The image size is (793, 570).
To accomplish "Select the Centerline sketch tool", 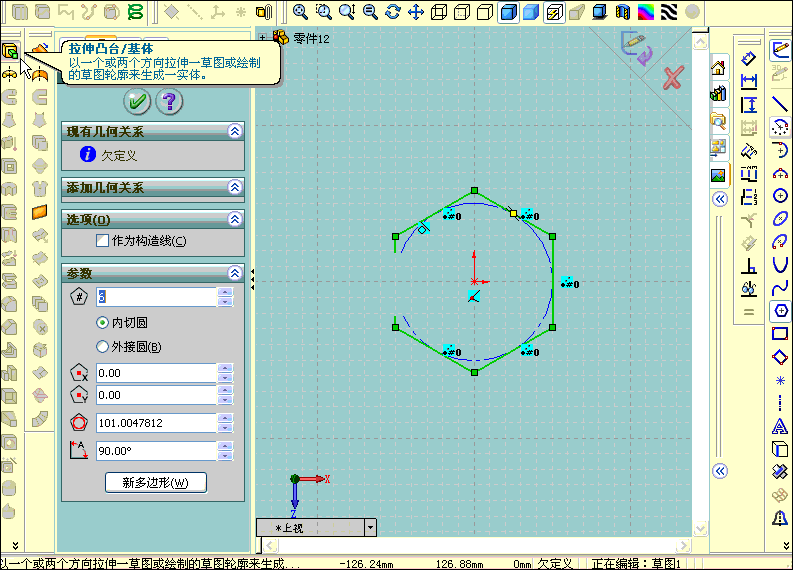I will (780, 403).
